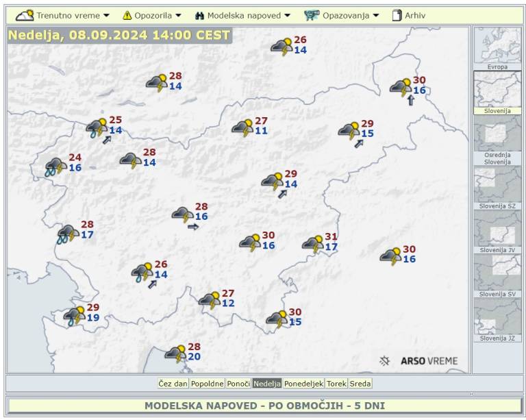Click the yellow warning triangle icon
The width and height of the screenshot is (526, 420).
tap(127, 15)
